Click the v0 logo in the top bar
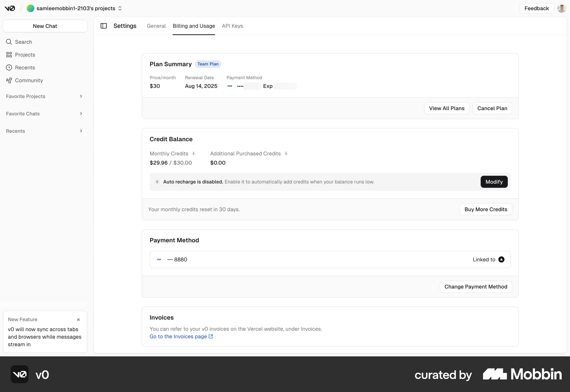Screen dimensions: 570x392 coord(10,8)
